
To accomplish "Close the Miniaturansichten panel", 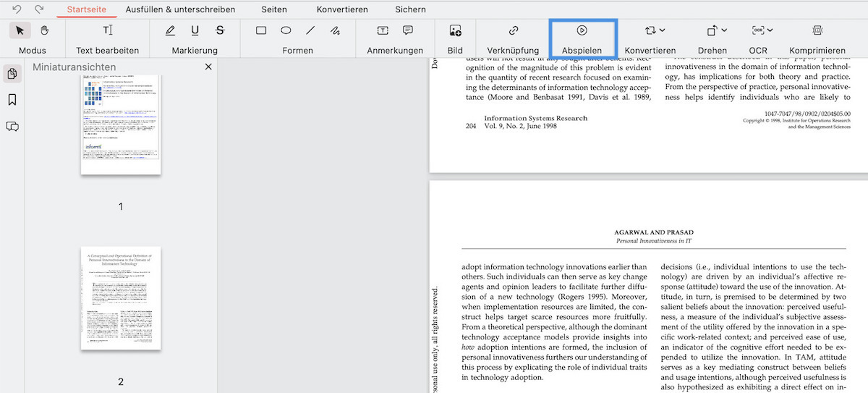I will (x=208, y=67).
